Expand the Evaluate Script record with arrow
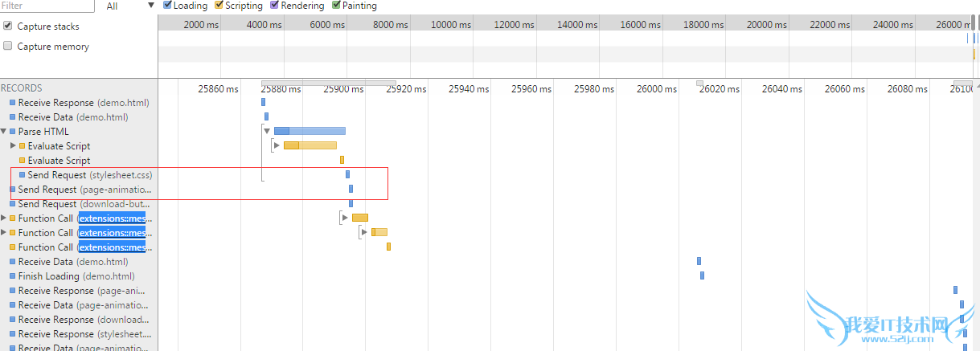The image size is (980, 351). [13, 146]
